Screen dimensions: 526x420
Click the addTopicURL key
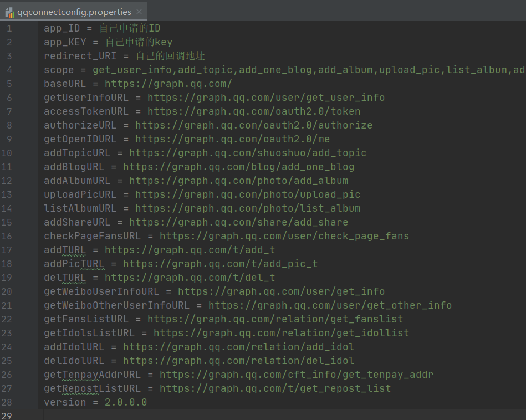(77, 153)
